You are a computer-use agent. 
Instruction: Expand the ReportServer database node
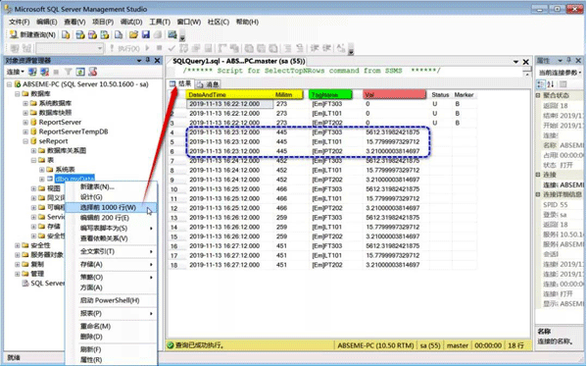point(25,122)
